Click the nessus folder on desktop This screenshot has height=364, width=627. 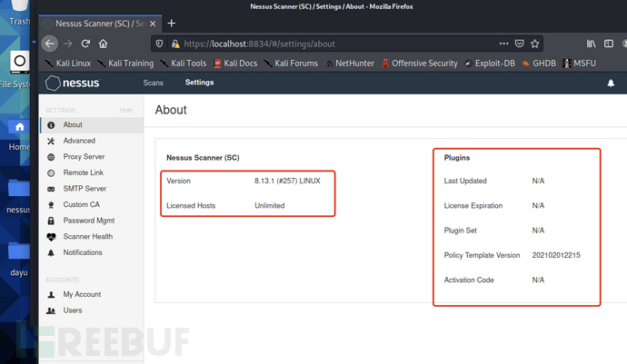click(18, 197)
